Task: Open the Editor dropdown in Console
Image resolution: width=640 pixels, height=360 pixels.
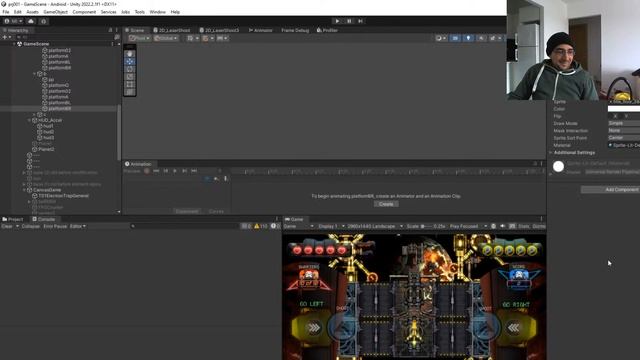Action: coord(78,226)
